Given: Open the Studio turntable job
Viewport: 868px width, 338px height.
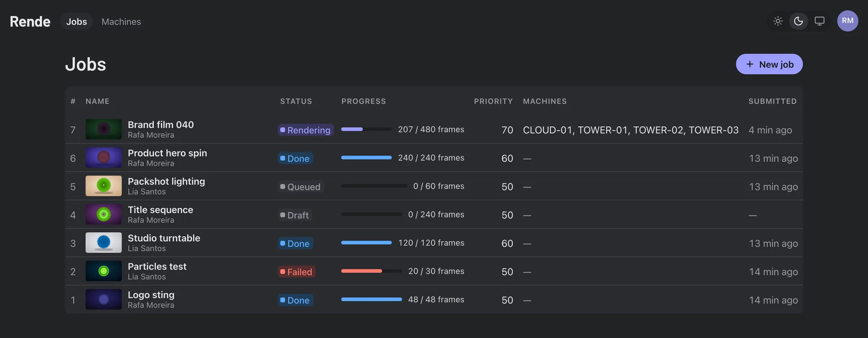Looking at the screenshot, I should pyautogui.click(x=164, y=238).
